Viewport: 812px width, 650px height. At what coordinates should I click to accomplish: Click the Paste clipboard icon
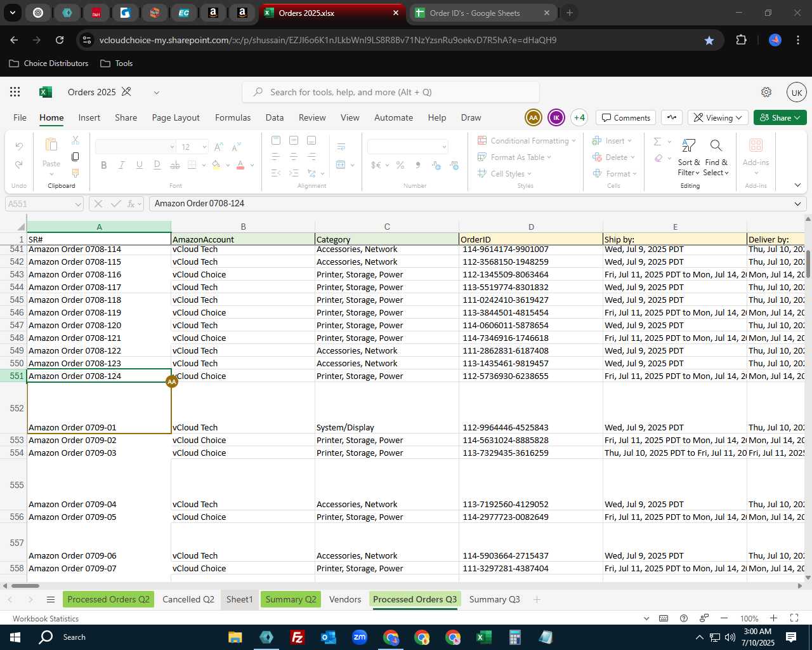(51, 145)
